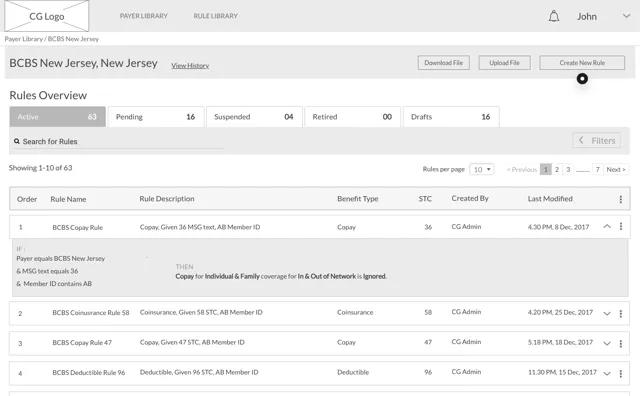The width and height of the screenshot is (640, 396).
Task: Click the search magnifier icon
Action: [x=17, y=141]
